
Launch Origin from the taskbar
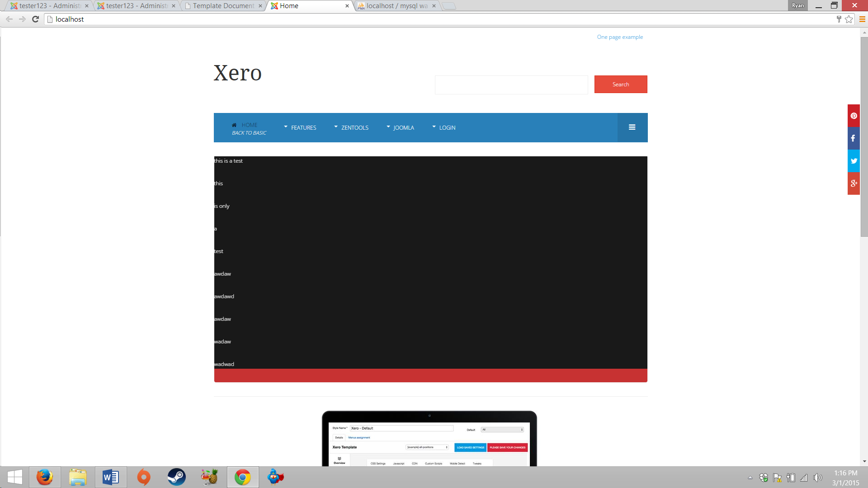[144, 477]
